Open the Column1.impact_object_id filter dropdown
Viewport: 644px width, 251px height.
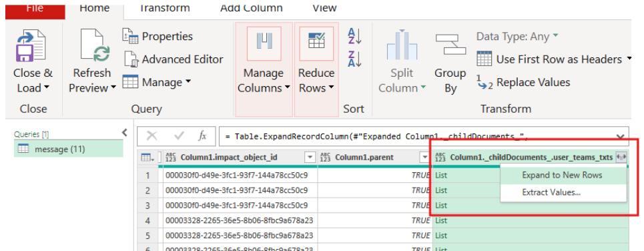(x=309, y=158)
